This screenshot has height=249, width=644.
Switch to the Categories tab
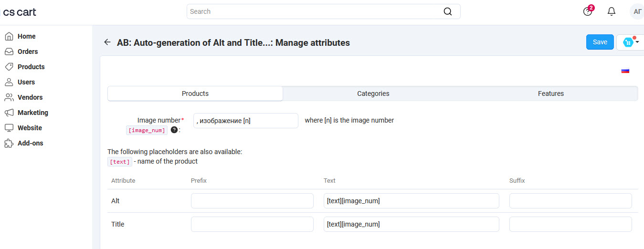coord(373,93)
